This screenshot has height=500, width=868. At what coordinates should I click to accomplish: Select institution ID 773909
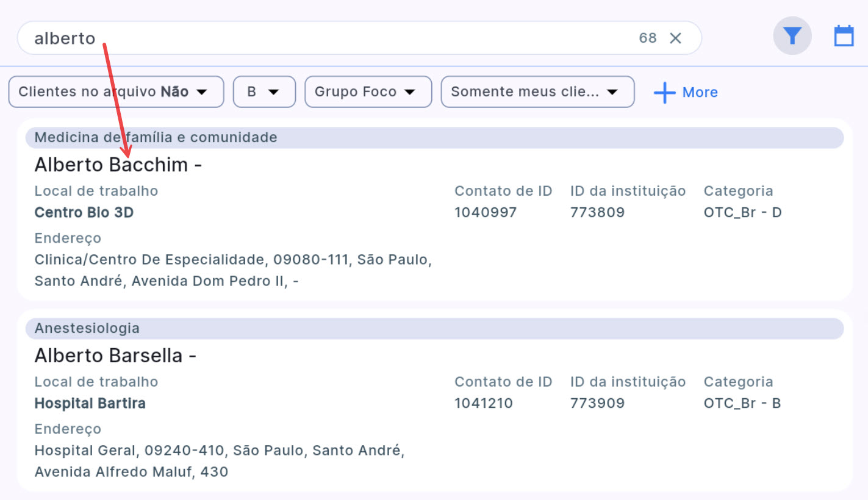(x=597, y=404)
